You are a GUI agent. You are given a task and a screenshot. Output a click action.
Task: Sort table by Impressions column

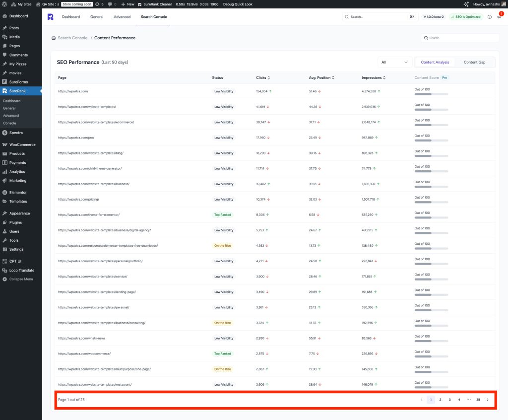coord(374,78)
